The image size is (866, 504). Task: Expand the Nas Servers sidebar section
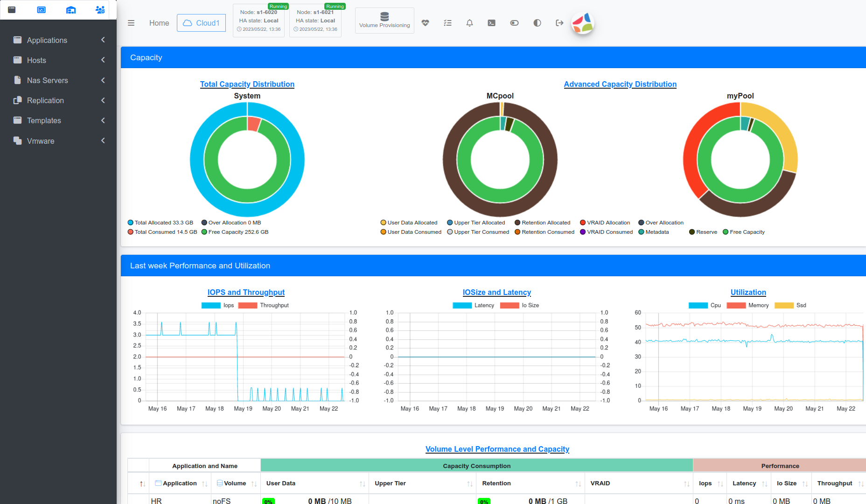[58, 80]
